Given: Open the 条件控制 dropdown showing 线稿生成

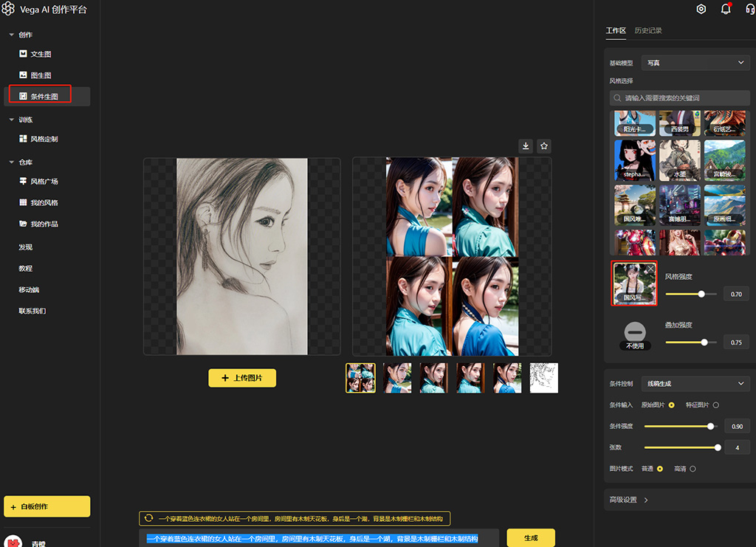Looking at the screenshot, I should click(x=695, y=384).
